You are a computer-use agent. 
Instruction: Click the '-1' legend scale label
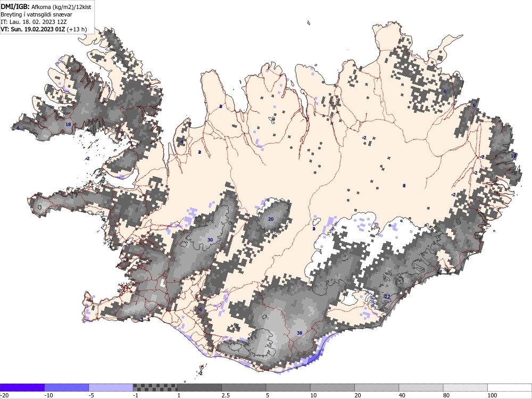click(x=136, y=395)
